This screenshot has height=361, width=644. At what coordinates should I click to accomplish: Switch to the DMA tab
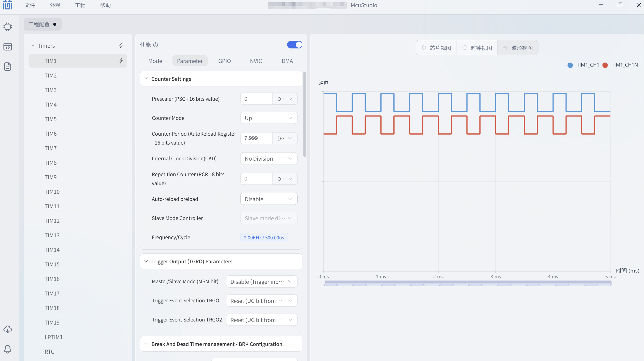287,61
